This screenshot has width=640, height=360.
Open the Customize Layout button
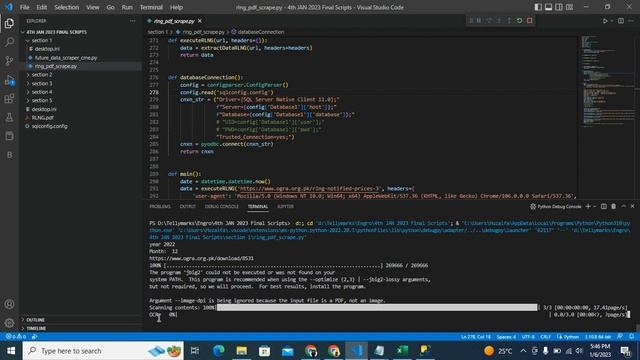[569, 7]
